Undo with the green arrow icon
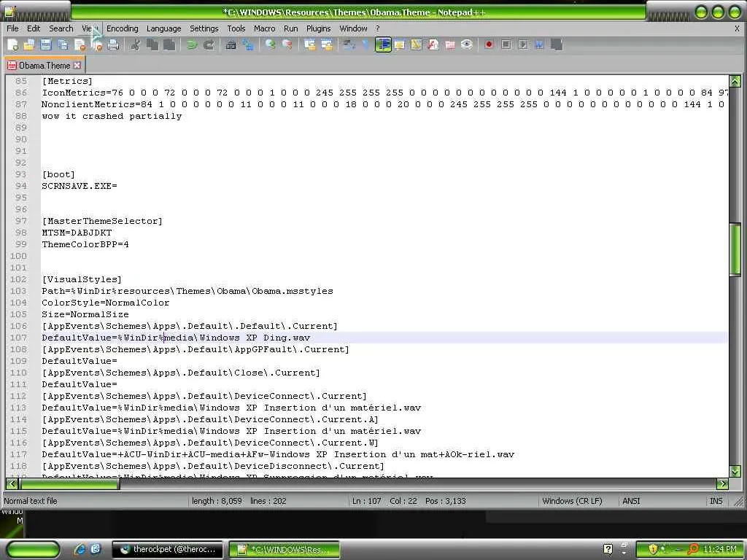The width and height of the screenshot is (747, 560). [192, 44]
